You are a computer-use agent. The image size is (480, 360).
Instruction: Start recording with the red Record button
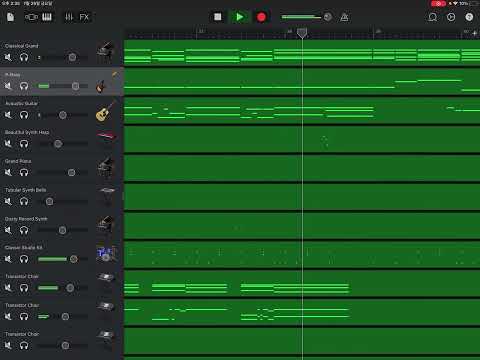tap(261, 17)
